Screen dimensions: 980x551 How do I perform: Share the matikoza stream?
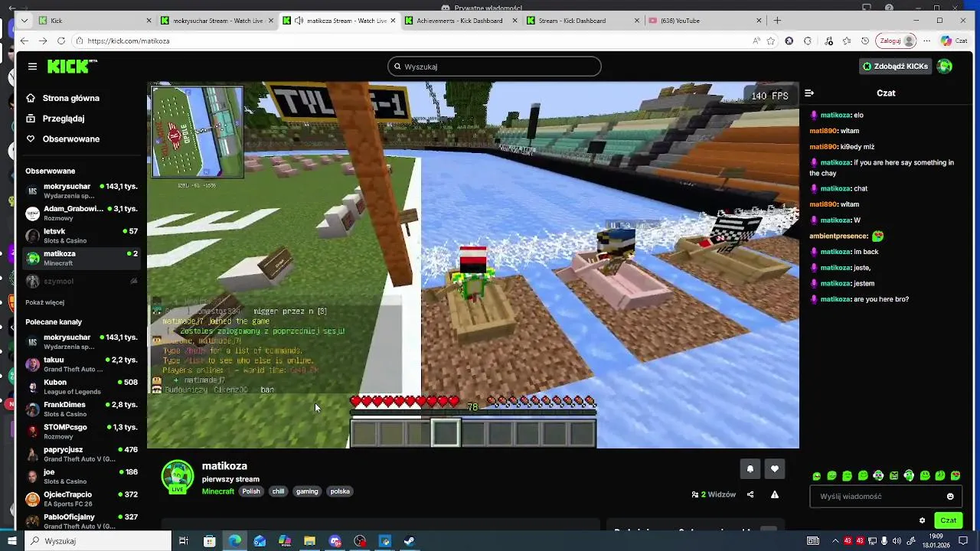[750, 495]
